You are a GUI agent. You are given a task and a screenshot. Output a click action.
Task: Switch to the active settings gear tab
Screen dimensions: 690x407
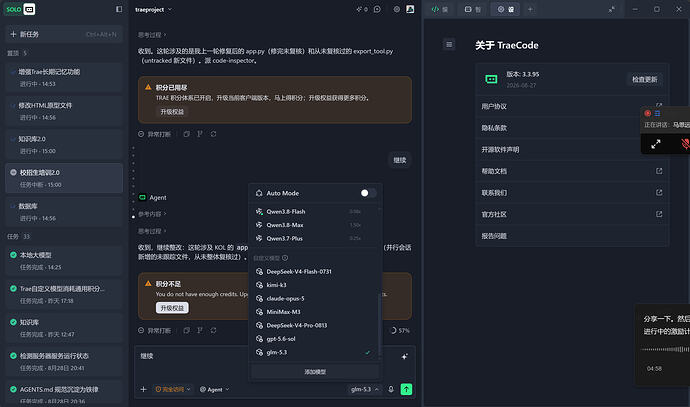506,9
